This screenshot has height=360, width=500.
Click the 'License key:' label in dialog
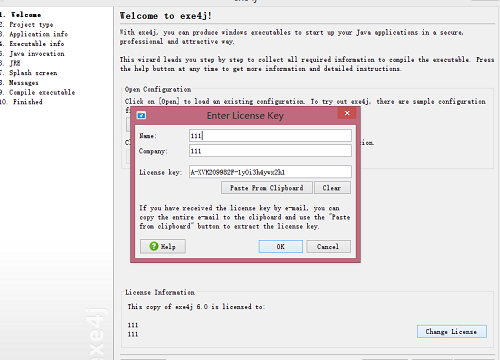tap(160, 172)
